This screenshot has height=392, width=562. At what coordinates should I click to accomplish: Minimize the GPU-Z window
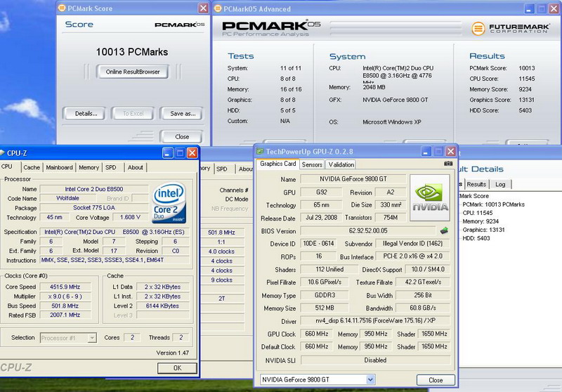point(426,152)
